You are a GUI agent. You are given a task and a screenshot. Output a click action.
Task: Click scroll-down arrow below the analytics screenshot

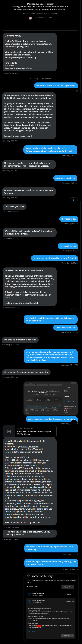click(73, 423)
